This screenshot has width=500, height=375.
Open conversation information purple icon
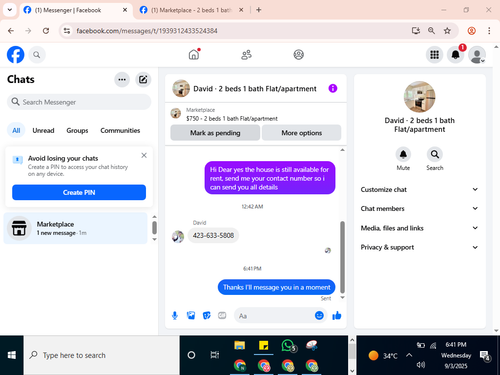pyautogui.click(x=333, y=88)
